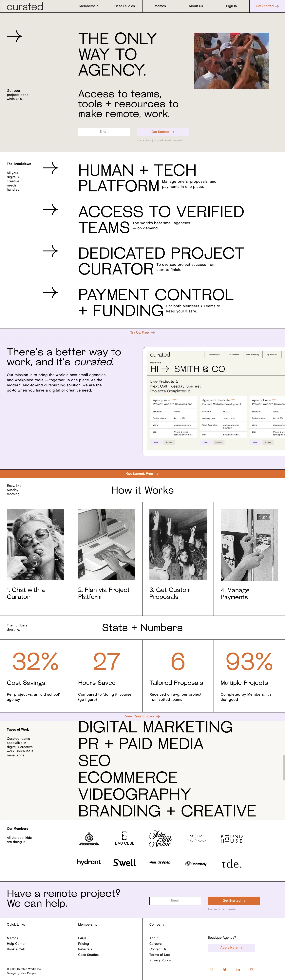The height and width of the screenshot is (980, 285).
Task: Click the '32%' cost savings figure
Action: (x=35, y=661)
